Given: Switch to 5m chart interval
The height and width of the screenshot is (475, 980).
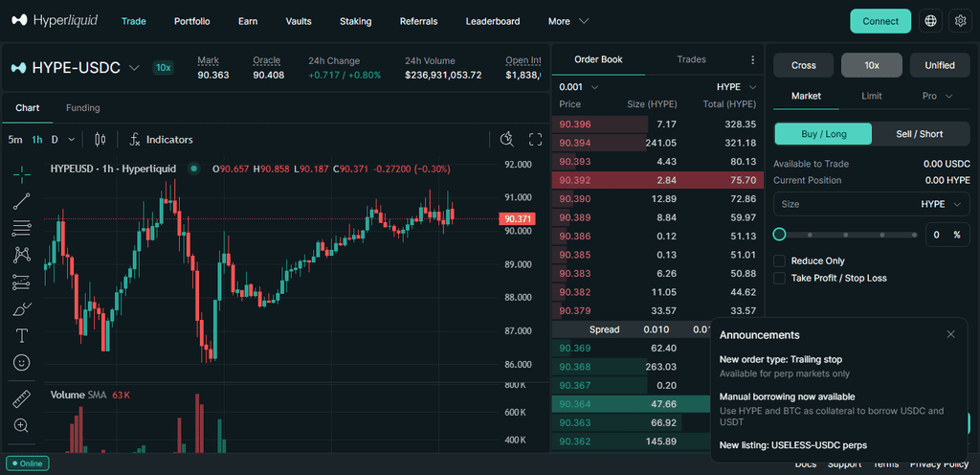Looking at the screenshot, I should 15,140.
